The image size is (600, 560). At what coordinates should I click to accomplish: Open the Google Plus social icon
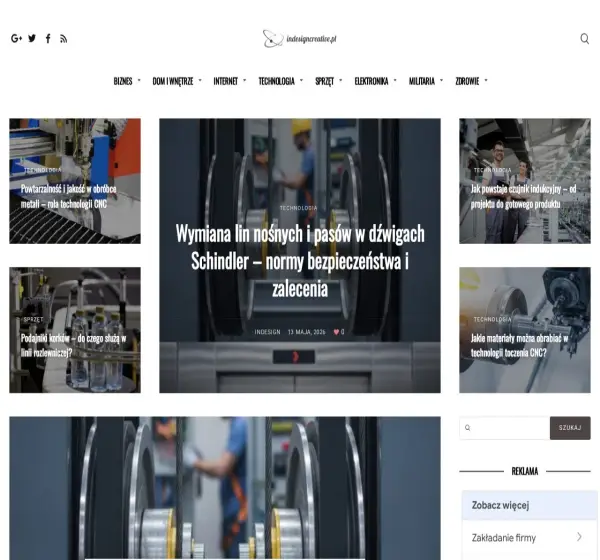click(x=16, y=38)
